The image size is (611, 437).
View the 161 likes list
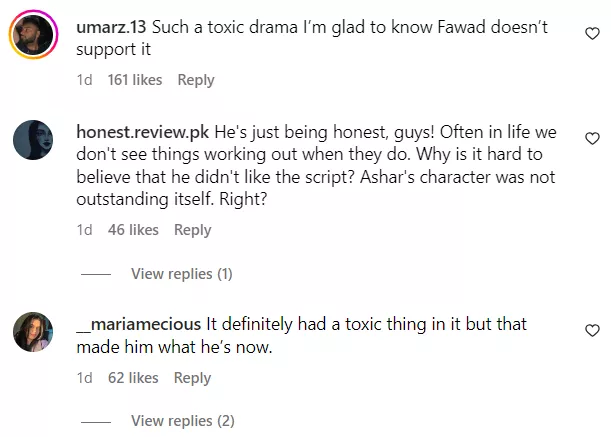[x=134, y=80]
